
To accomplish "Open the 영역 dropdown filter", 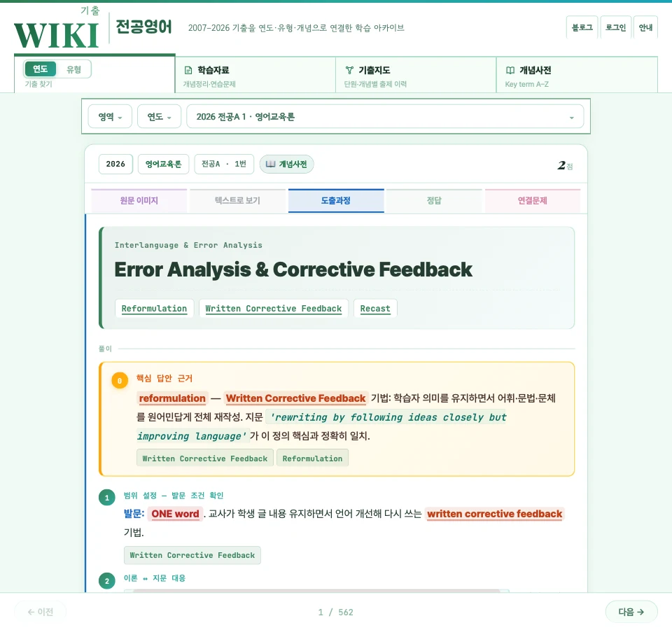I will coord(110,117).
